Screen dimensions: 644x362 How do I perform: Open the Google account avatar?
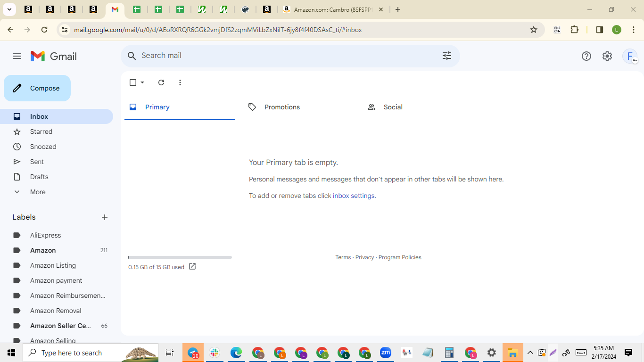click(x=630, y=56)
